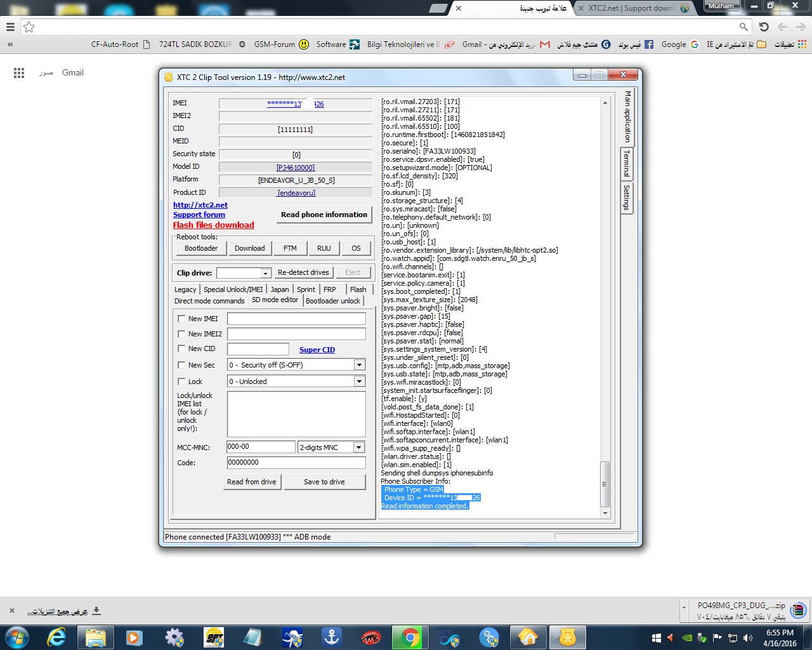Select the FRP tab
The width and height of the screenshot is (812, 650).
(x=330, y=289)
